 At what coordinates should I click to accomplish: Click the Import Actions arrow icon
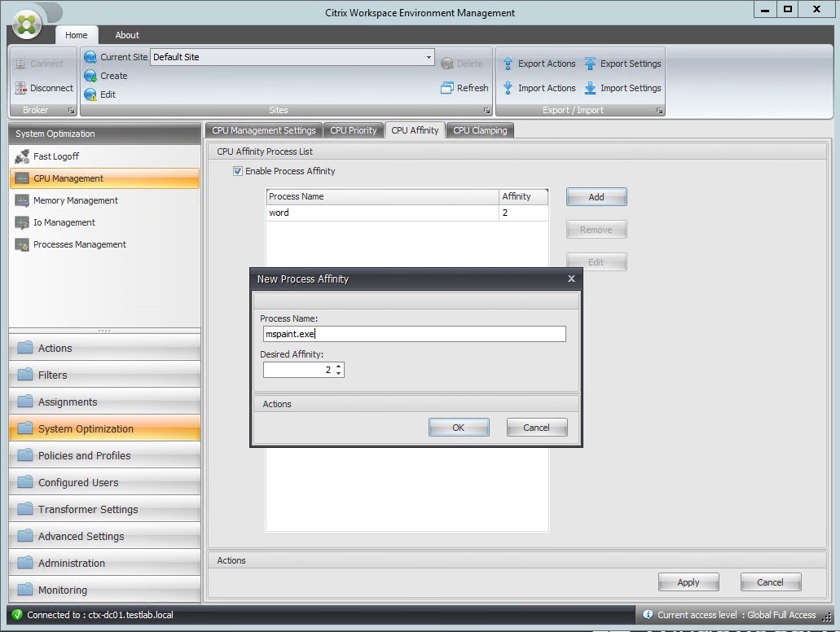pos(508,89)
